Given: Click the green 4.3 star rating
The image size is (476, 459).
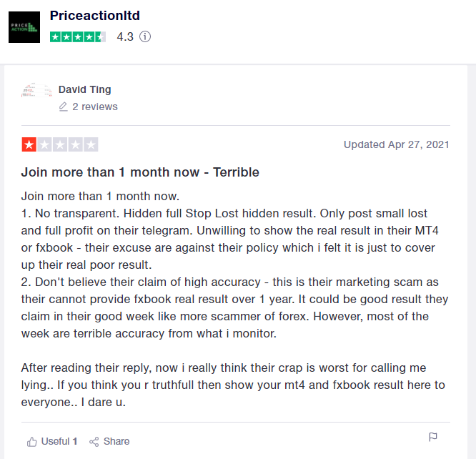Looking at the screenshot, I should tap(78, 37).
